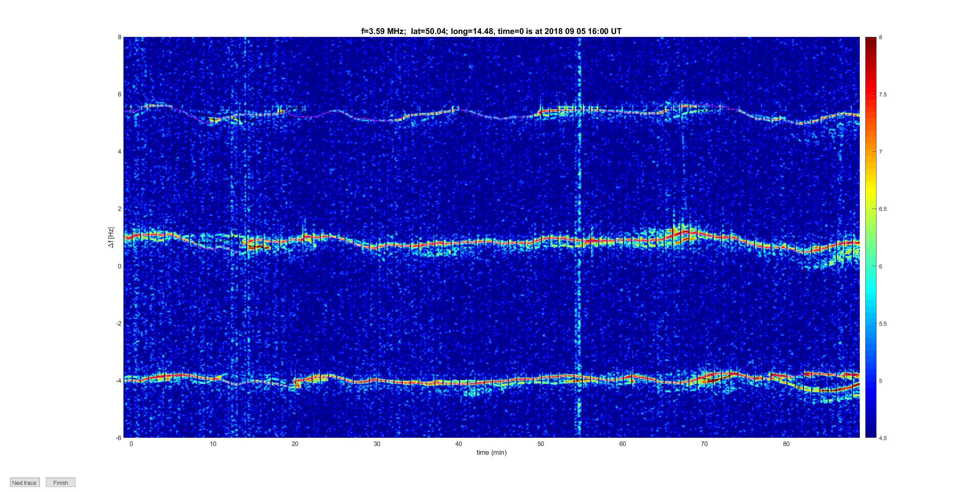Click the vertical interference streak at 54 minutes
Viewport: 980px width, 492px height.
click(x=580, y=237)
